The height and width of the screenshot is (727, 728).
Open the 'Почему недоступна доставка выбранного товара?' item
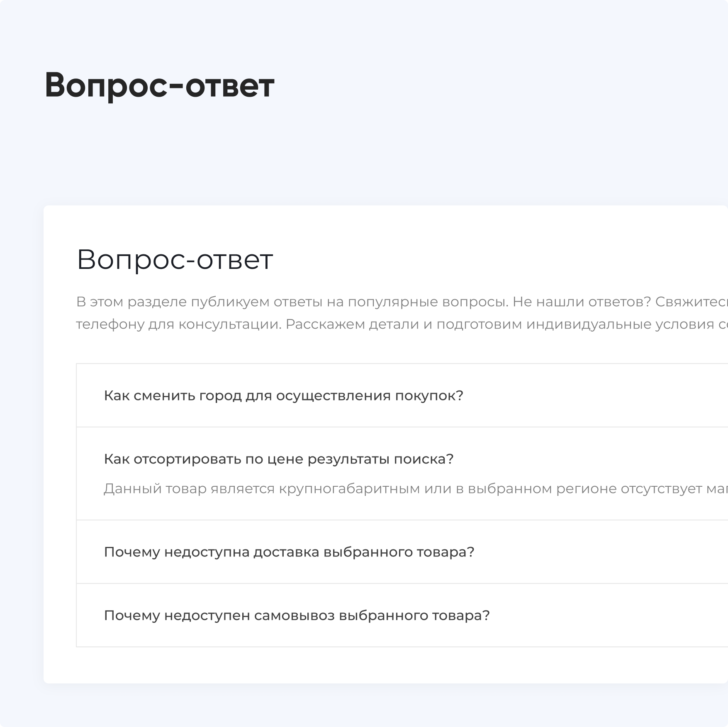point(290,552)
